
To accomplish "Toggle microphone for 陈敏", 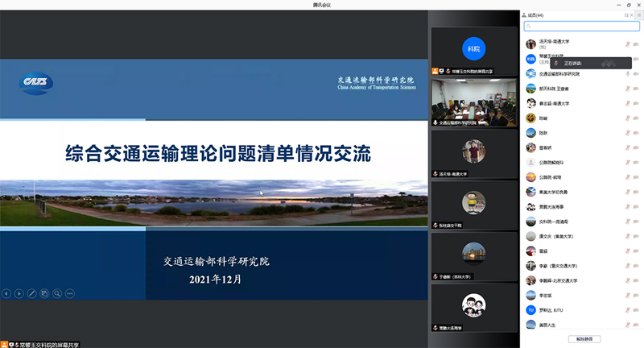I will click(628, 118).
